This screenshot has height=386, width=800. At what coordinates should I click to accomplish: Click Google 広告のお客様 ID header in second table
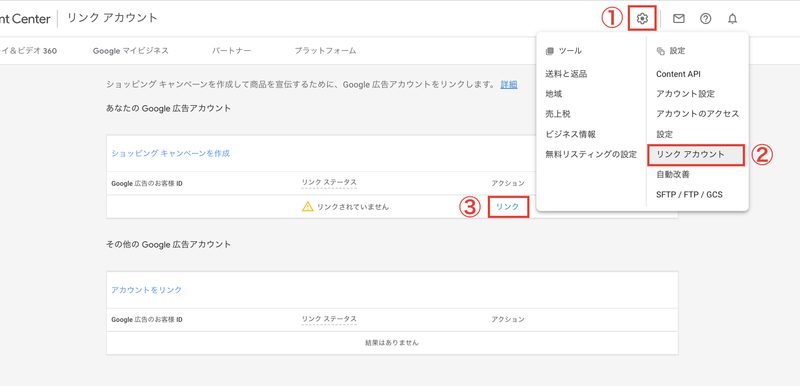click(147, 319)
